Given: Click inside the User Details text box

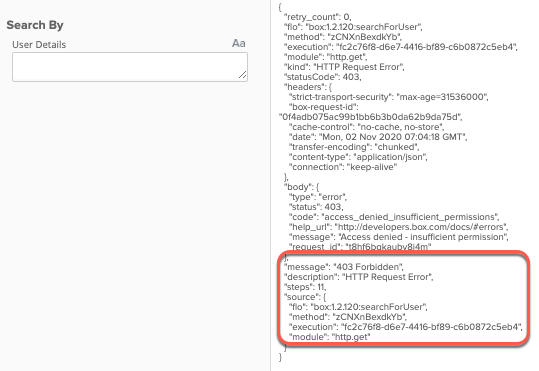Looking at the screenshot, I should (130, 67).
